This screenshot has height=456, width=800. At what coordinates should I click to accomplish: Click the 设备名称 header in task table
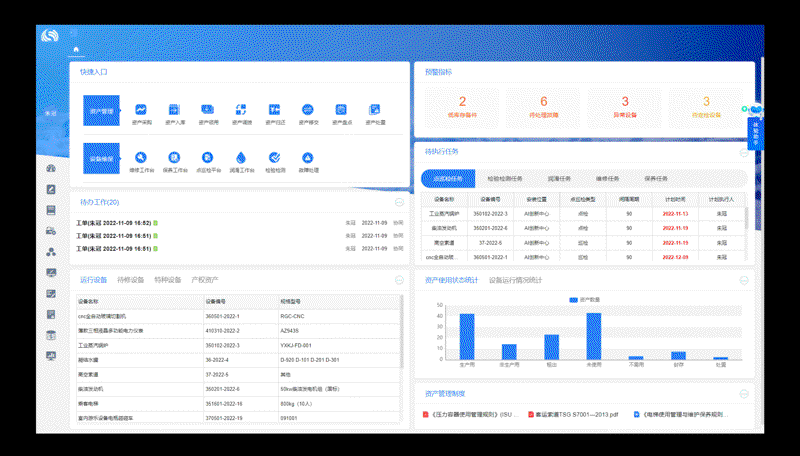pyautogui.click(x=444, y=199)
